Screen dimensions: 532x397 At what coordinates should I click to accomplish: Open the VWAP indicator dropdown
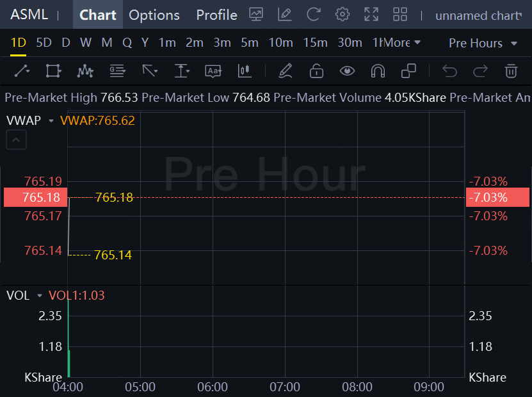[51, 120]
